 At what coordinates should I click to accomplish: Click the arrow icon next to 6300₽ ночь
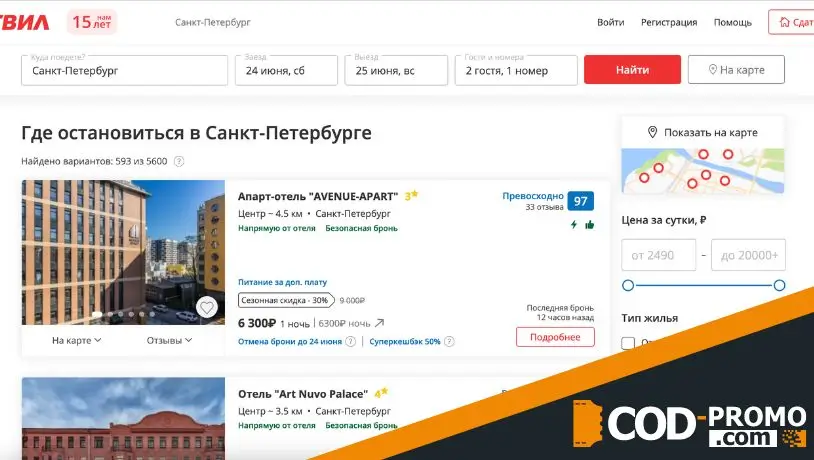coord(379,323)
